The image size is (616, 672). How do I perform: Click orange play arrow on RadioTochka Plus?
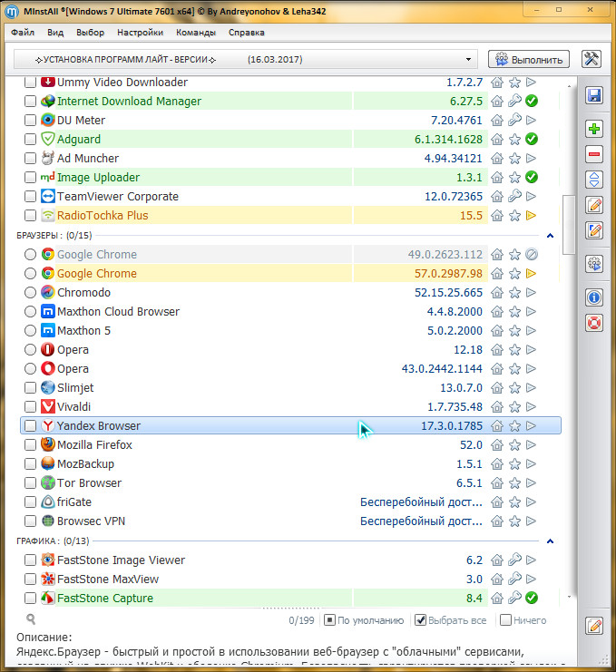531,215
